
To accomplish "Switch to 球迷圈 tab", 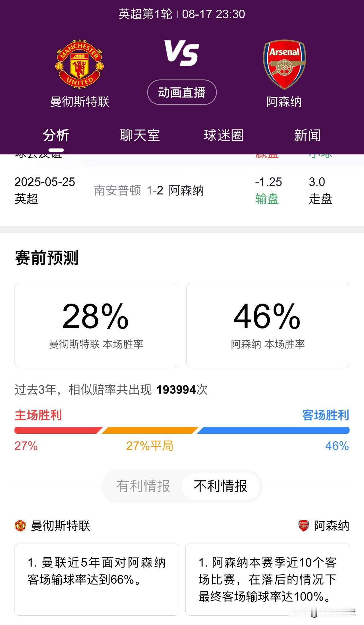I will click(224, 135).
